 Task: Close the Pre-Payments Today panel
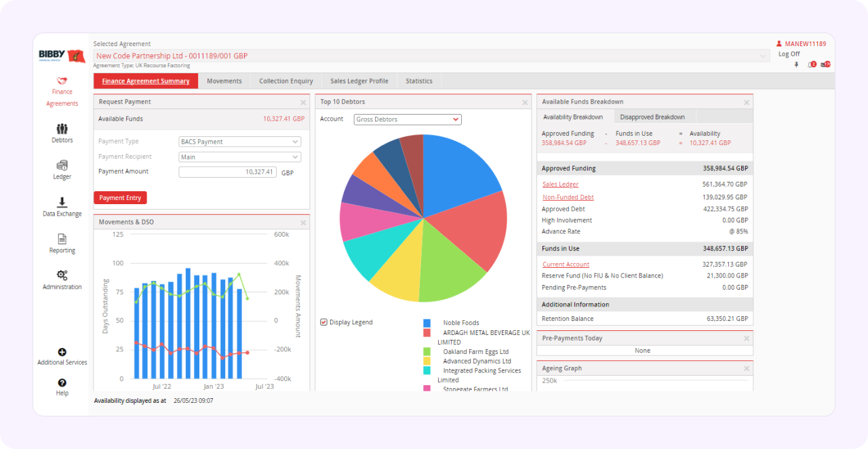point(747,338)
